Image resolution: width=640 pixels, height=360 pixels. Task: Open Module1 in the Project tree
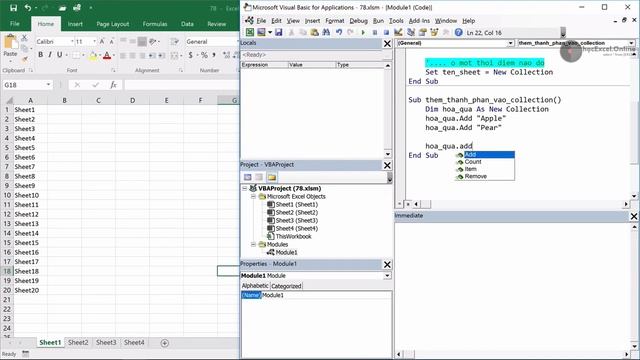pos(286,252)
